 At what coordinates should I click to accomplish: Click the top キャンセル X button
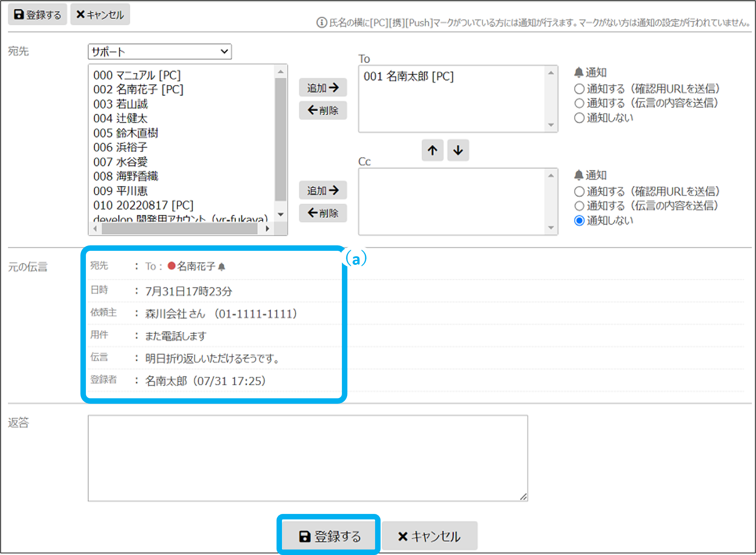(x=100, y=15)
